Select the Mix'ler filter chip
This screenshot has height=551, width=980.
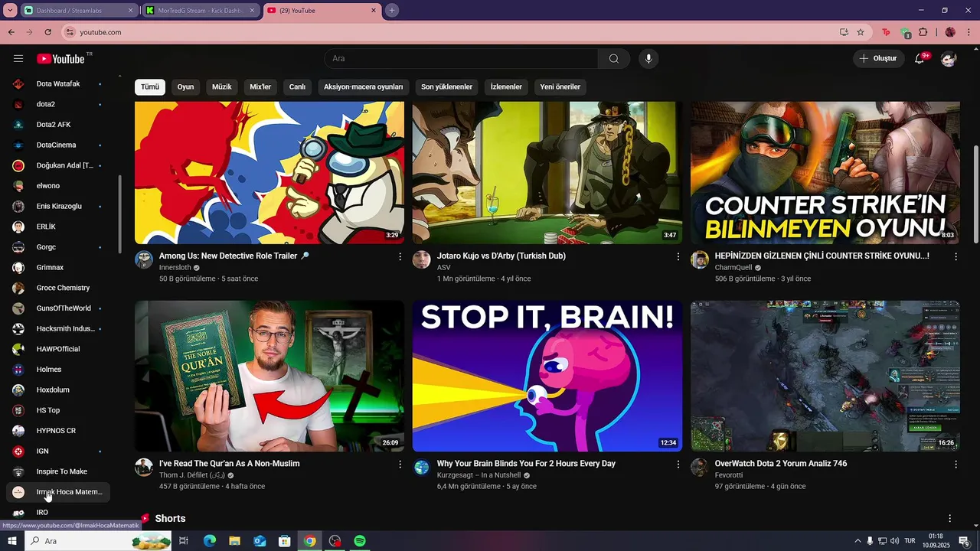(260, 86)
